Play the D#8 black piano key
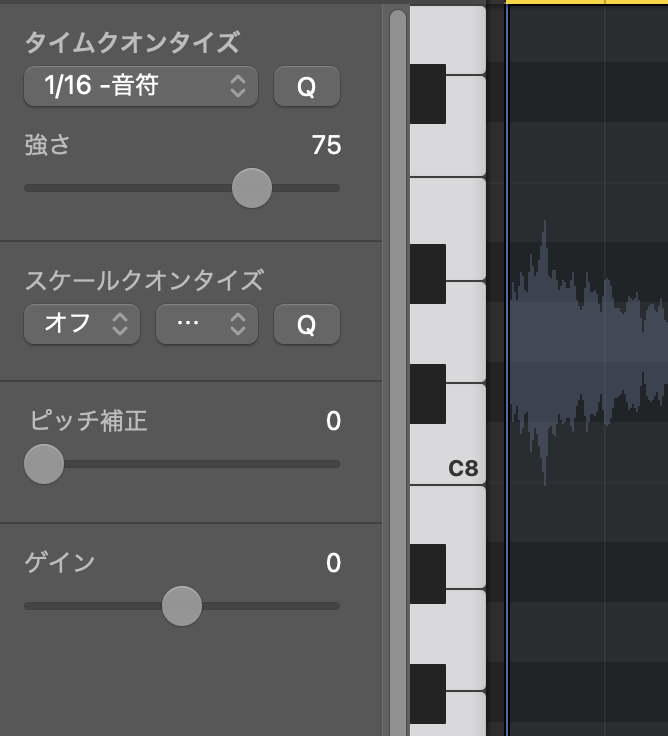 coord(428,273)
